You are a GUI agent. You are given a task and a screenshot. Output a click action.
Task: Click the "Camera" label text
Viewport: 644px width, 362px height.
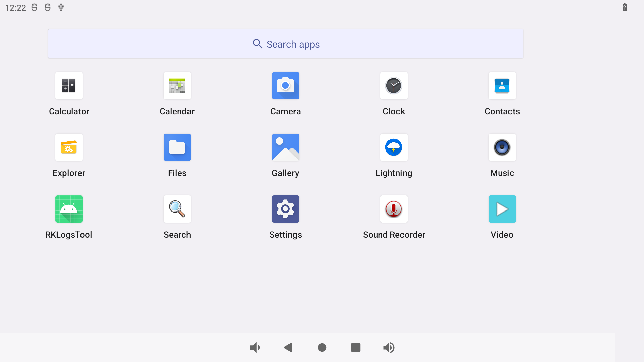[x=285, y=111]
